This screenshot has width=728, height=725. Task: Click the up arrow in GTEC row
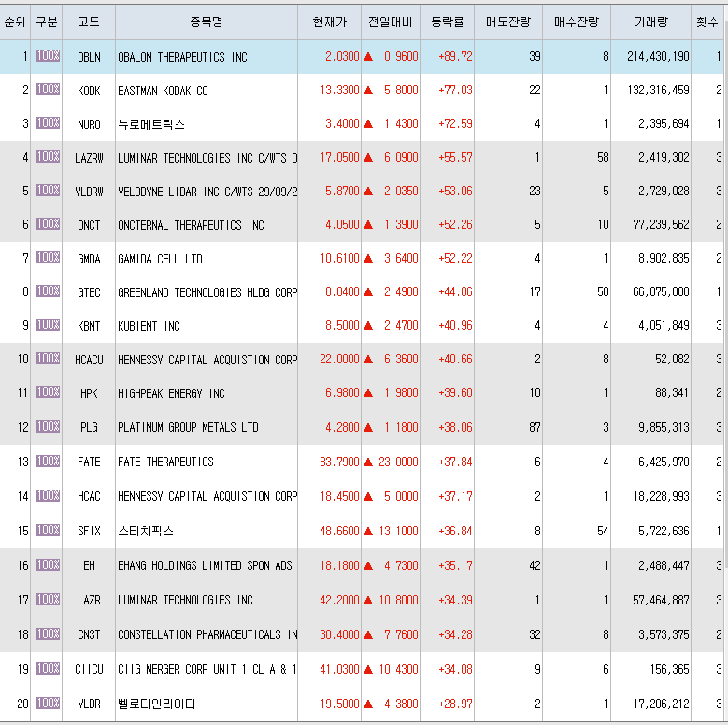(368, 291)
